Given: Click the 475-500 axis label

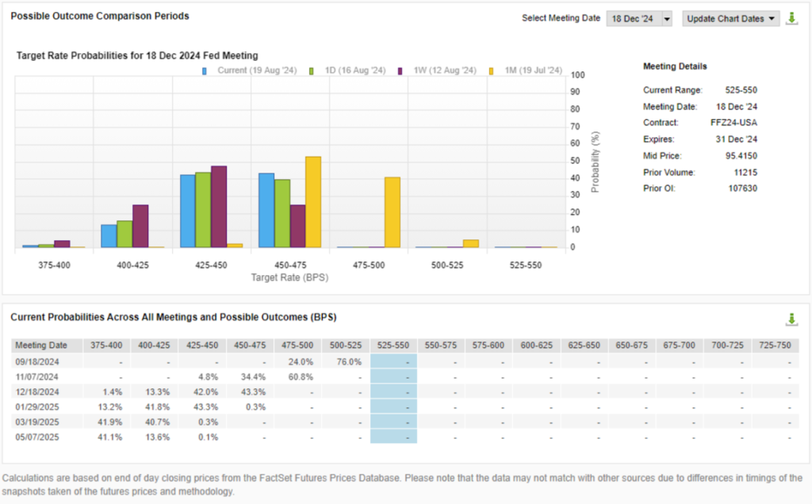Looking at the screenshot, I should click(369, 265).
